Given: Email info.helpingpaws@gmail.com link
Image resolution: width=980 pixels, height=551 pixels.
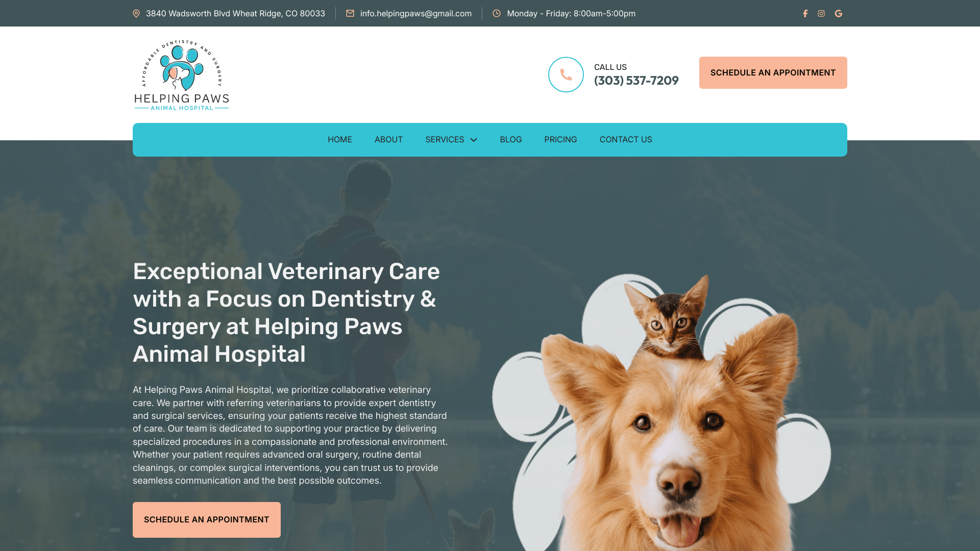Looking at the screenshot, I should 416,14.
